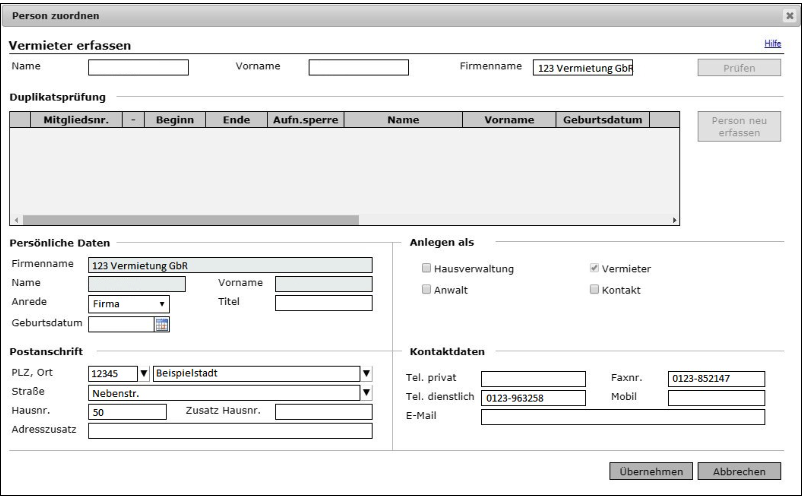805x499 pixels.
Task: Click the table's scroll left arrow
Action: click(16, 220)
